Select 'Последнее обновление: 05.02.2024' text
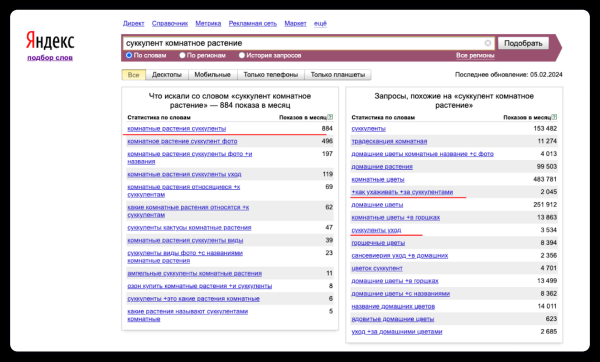The image size is (600, 362). point(509,75)
